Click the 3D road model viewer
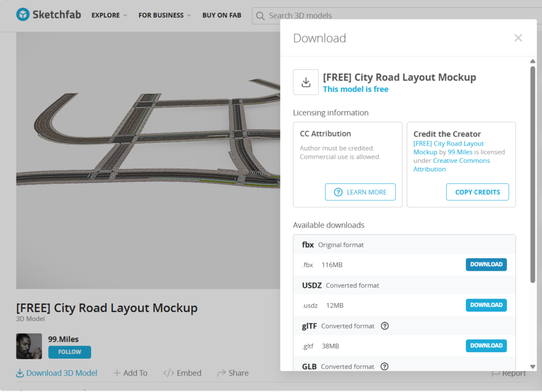The width and height of the screenshot is (542, 392). point(148,161)
